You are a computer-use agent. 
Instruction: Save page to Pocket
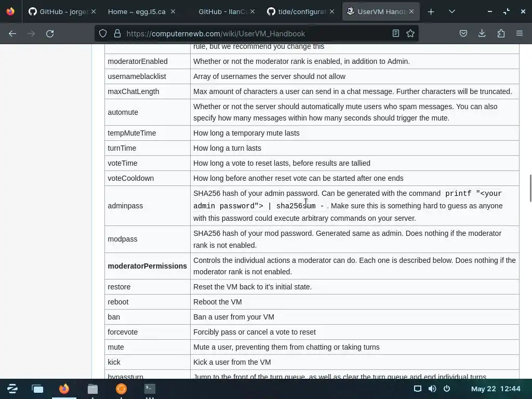tap(463, 33)
